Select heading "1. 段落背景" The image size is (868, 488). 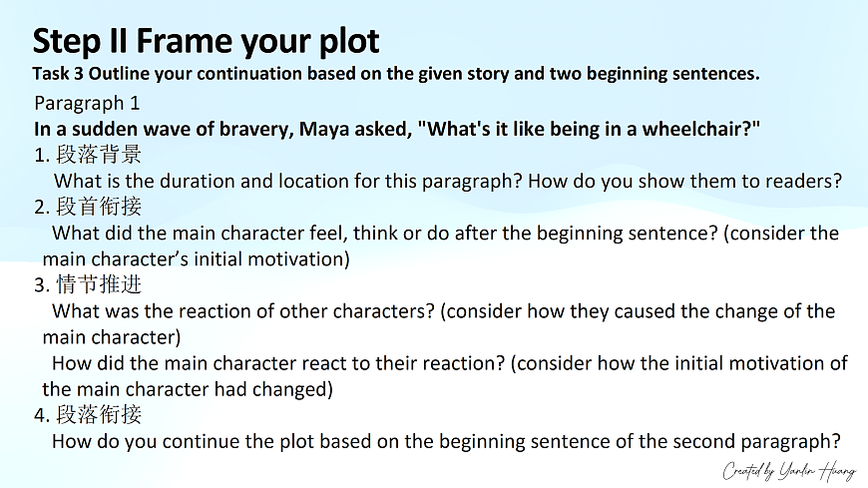[88, 155]
